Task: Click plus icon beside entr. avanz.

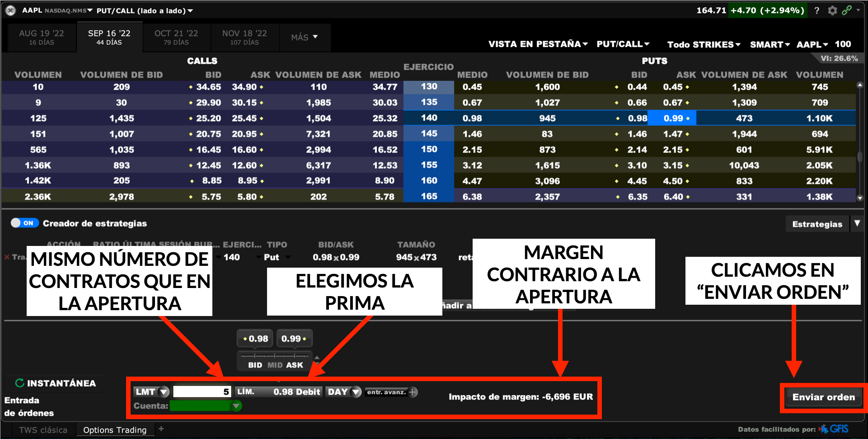Action: tap(413, 392)
